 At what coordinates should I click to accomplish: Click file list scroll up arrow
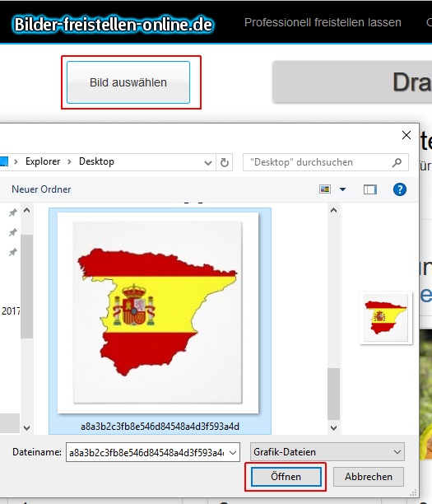pyautogui.click(x=334, y=211)
